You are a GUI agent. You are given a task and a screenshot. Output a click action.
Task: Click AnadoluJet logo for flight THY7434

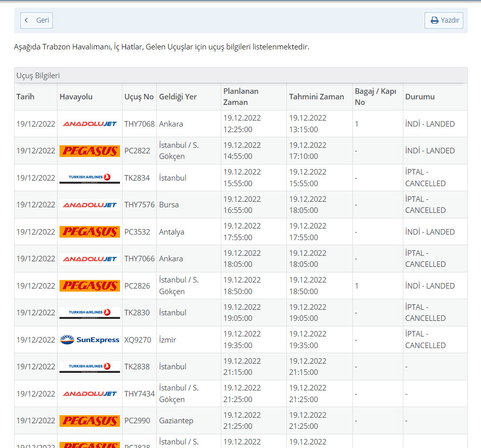90,394
